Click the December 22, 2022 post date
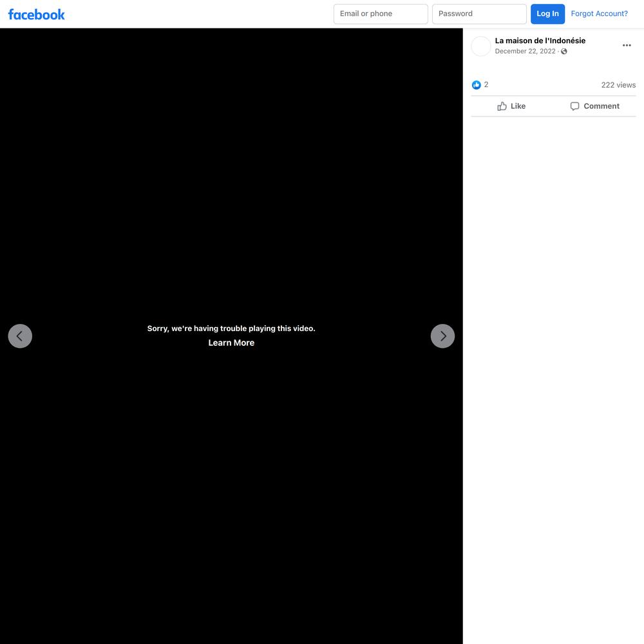 tap(525, 52)
